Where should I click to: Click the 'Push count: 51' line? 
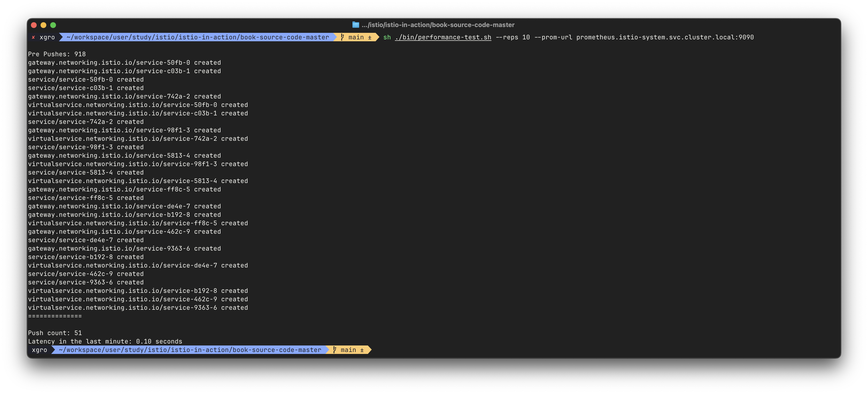point(55,333)
